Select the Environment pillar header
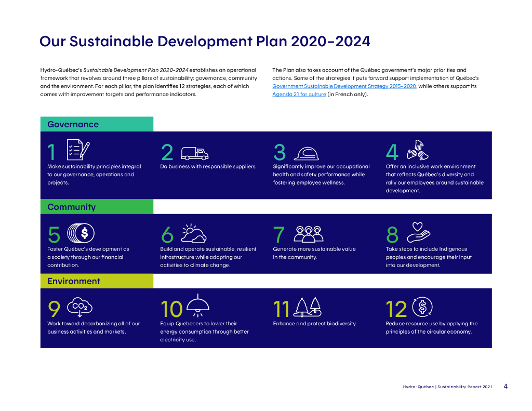Image resolution: width=532 pixels, height=411 pixels. (97, 281)
